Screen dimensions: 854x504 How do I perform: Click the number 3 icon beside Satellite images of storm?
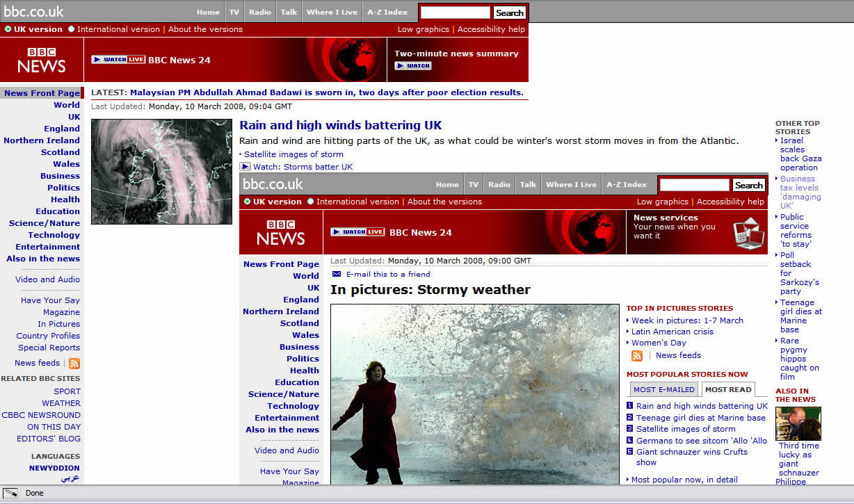[629, 429]
